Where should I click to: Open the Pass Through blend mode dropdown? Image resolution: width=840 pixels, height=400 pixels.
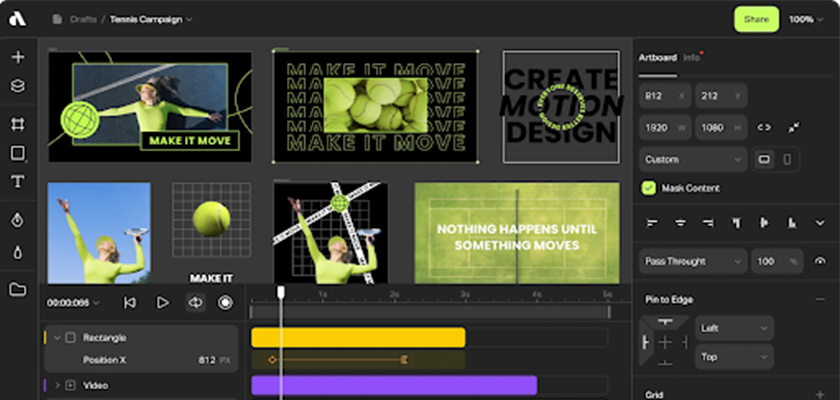[x=693, y=261]
